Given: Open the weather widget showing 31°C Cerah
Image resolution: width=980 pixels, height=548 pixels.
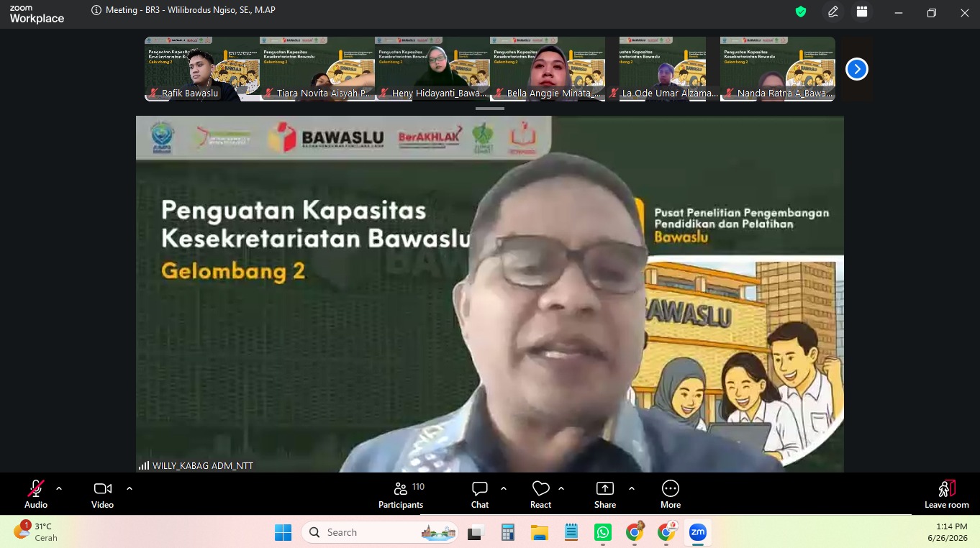Looking at the screenshot, I should point(36,532).
